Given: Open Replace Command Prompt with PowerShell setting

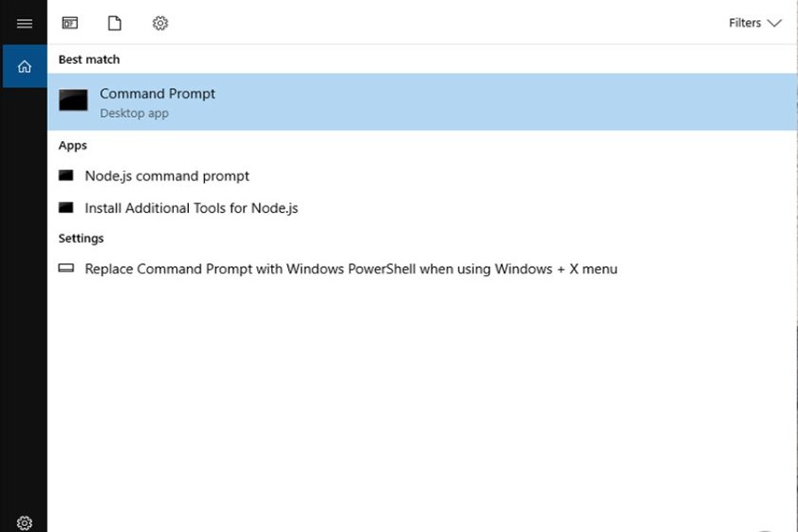Looking at the screenshot, I should (x=350, y=269).
